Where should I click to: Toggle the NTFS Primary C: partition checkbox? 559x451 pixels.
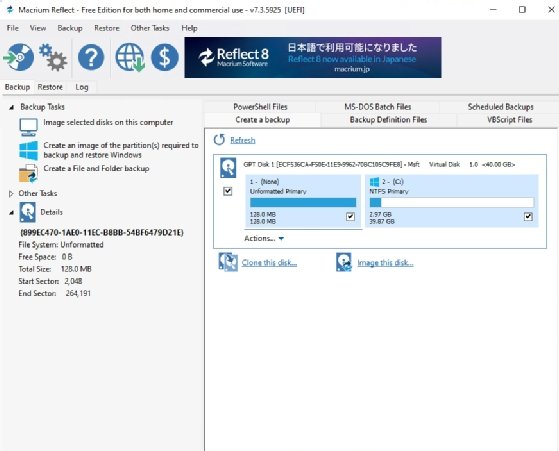pyautogui.click(x=528, y=216)
